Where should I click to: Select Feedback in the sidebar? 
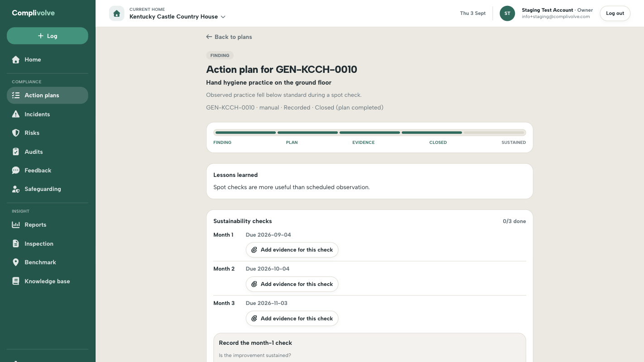click(x=48, y=171)
